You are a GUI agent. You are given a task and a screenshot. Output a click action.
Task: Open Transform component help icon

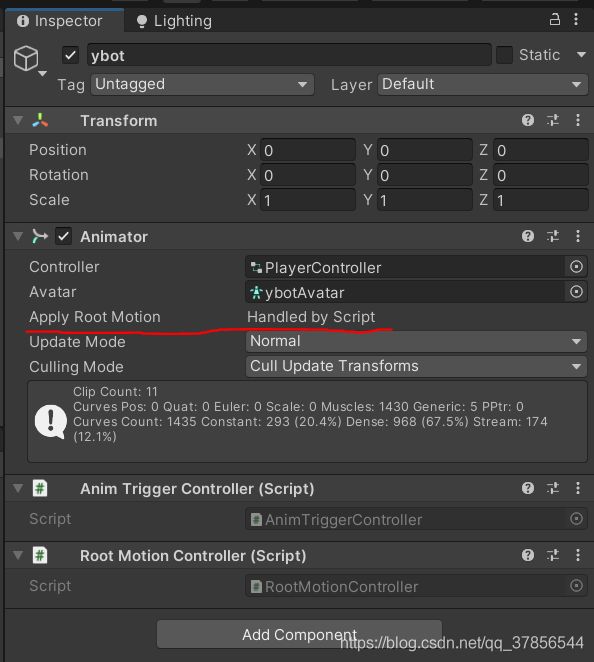coord(528,120)
